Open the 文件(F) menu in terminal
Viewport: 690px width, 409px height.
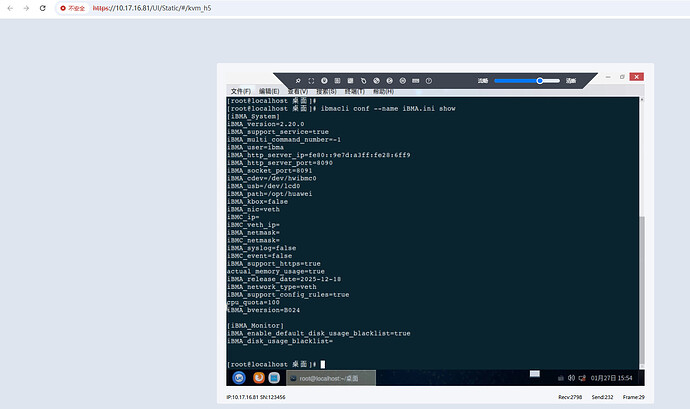tap(241, 91)
